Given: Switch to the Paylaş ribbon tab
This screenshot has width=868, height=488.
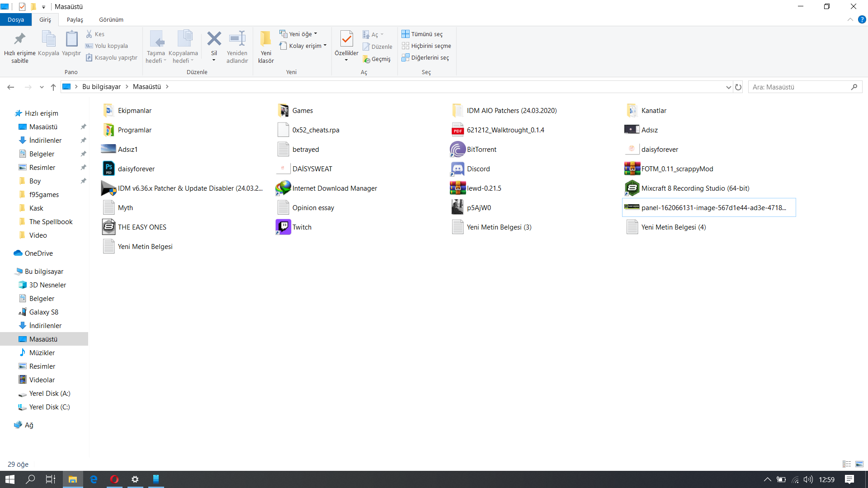Looking at the screenshot, I should [x=75, y=19].
